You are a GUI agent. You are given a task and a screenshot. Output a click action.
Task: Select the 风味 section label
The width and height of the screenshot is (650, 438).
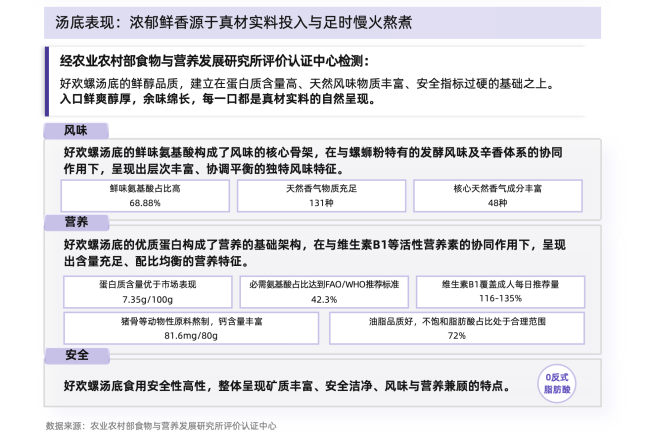point(76,131)
